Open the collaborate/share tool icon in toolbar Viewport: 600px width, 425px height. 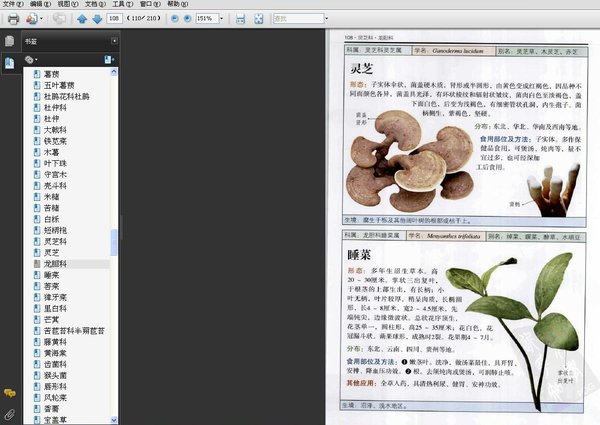(31, 18)
